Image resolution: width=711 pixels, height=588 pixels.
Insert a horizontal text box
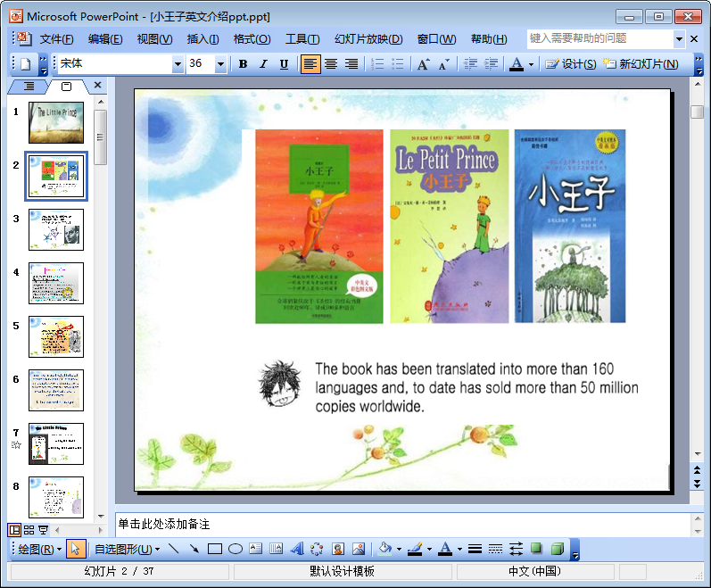[256, 549]
